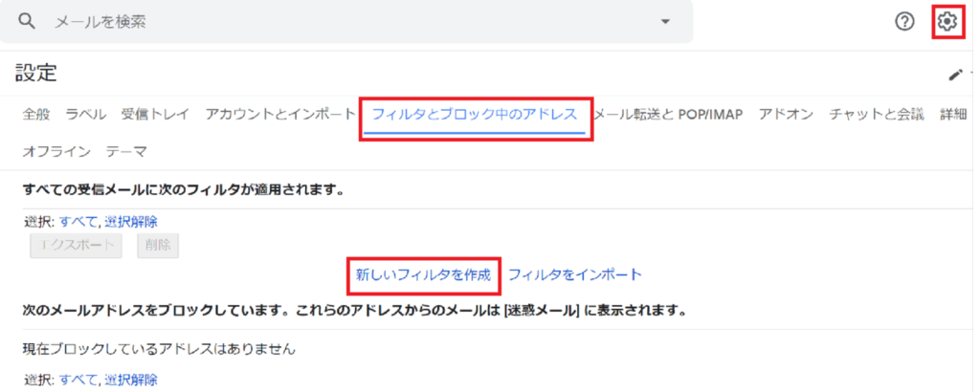Image resolution: width=980 pixels, height=392 pixels.
Task: Open アカウントとインポート tab
Action: point(280,115)
